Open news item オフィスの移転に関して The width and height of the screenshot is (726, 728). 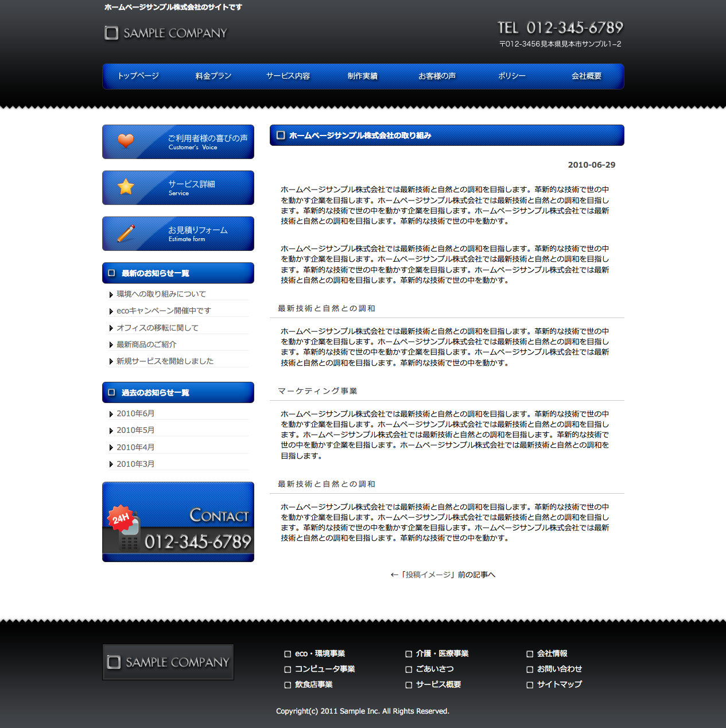[x=158, y=328]
